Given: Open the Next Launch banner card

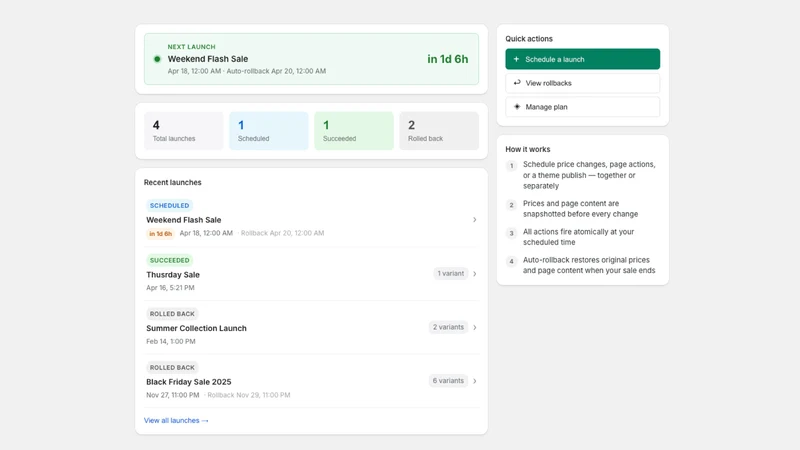Looking at the screenshot, I should [311, 59].
